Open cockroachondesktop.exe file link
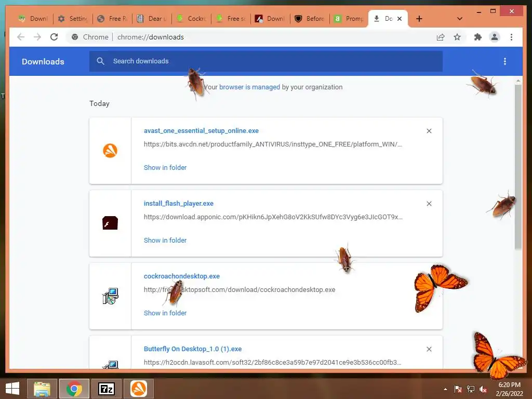The image size is (532, 399). pyautogui.click(x=181, y=276)
